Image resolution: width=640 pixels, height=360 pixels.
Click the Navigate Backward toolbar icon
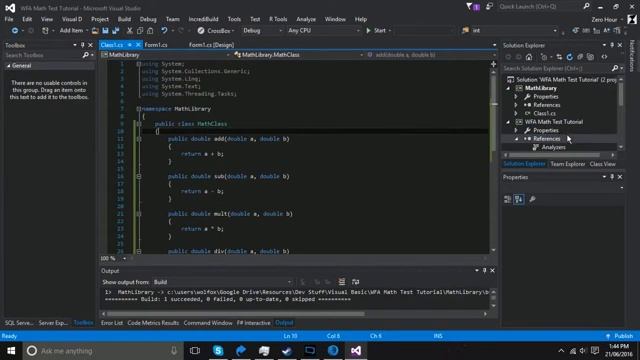[x=15, y=31]
